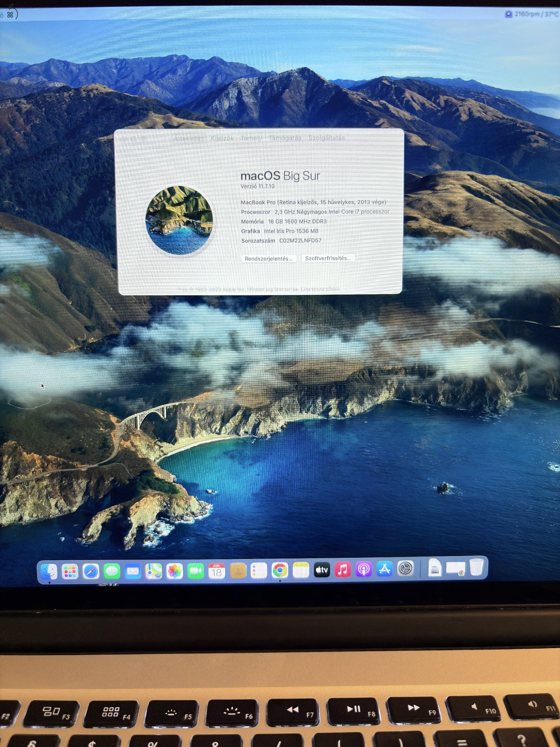Open the Licencszerződés link
Viewport: 560px width, 747px height.
pyautogui.click(x=320, y=289)
